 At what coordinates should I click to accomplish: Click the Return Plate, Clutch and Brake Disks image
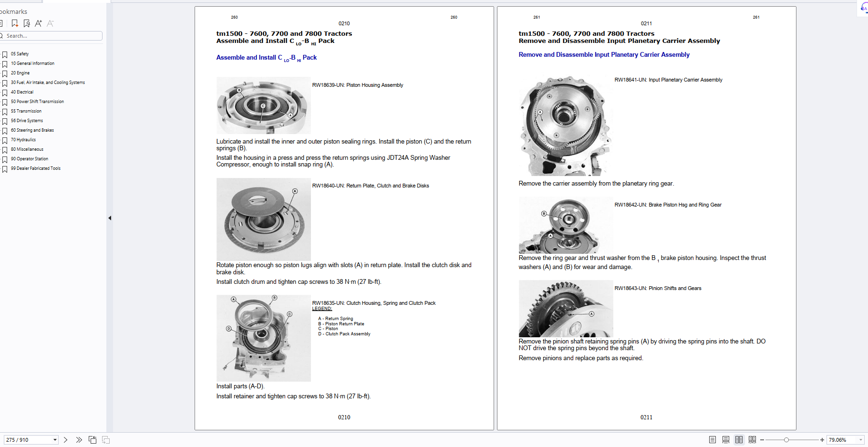pos(263,219)
